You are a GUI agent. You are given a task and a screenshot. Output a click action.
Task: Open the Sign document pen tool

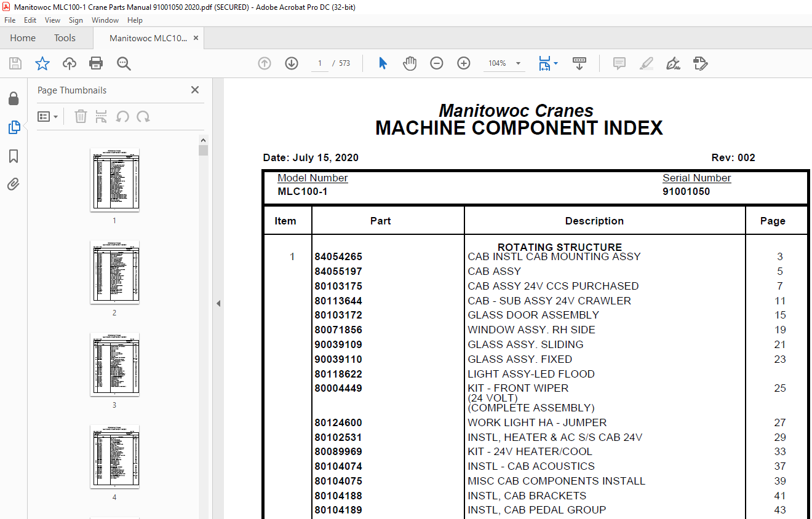673,63
